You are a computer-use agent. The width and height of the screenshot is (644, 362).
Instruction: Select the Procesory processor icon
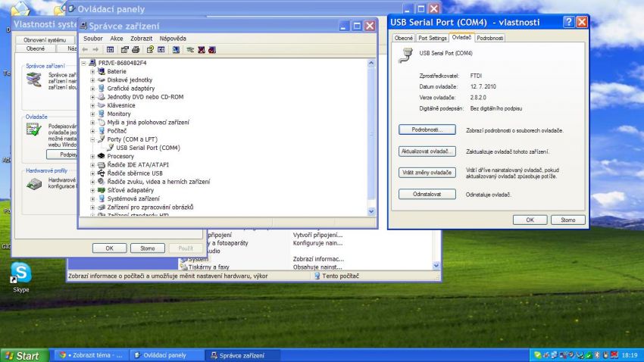(x=101, y=156)
